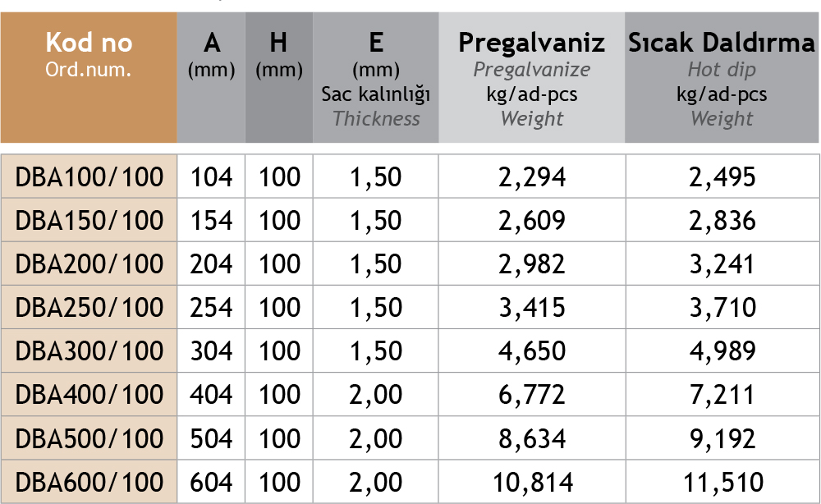Select the 11,510 hot dip weight cell
The width and height of the screenshot is (821, 504).
pyautogui.click(x=722, y=482)
